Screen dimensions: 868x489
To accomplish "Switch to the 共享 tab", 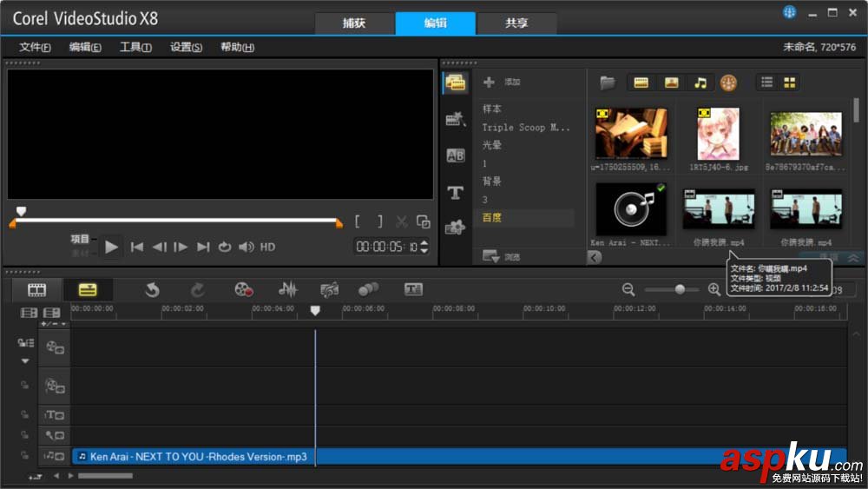I will tap(516, 23).
